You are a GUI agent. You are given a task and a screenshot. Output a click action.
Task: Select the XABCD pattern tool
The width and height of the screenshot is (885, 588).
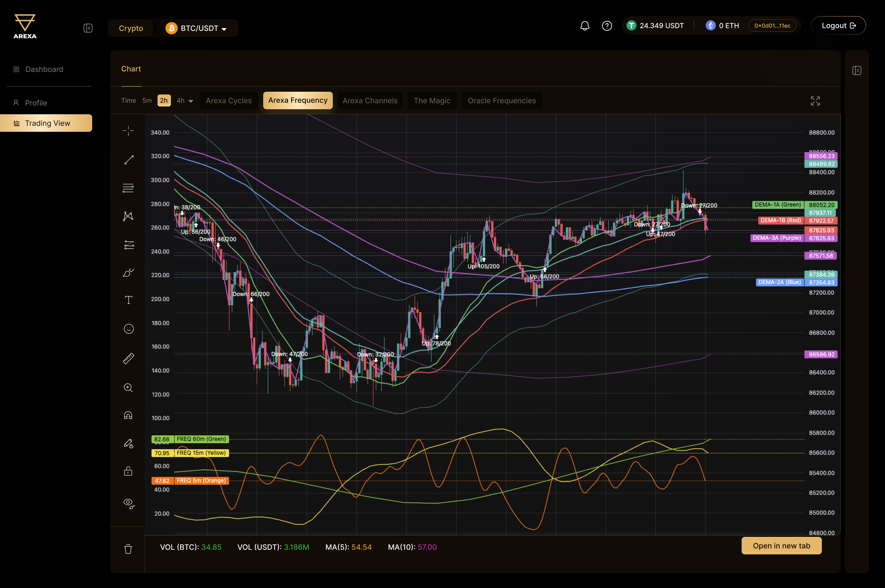coord(128,216)
